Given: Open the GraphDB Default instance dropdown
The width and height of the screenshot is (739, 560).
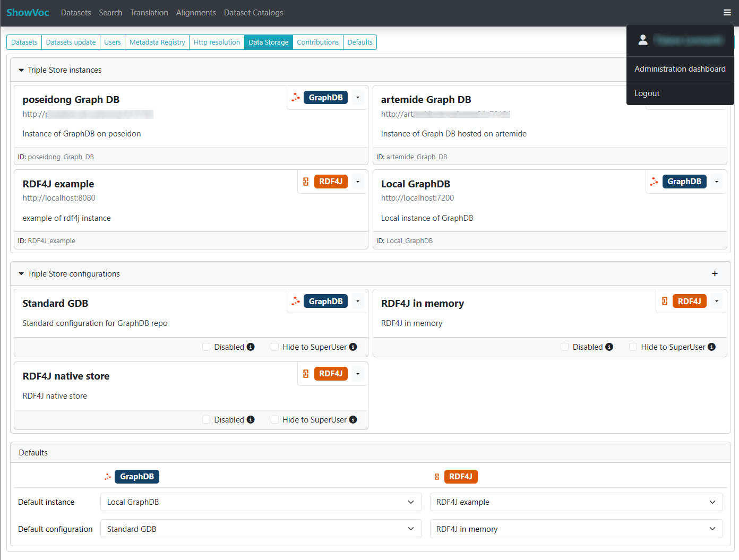Looking at the screenshot, I should pos(261,502).
